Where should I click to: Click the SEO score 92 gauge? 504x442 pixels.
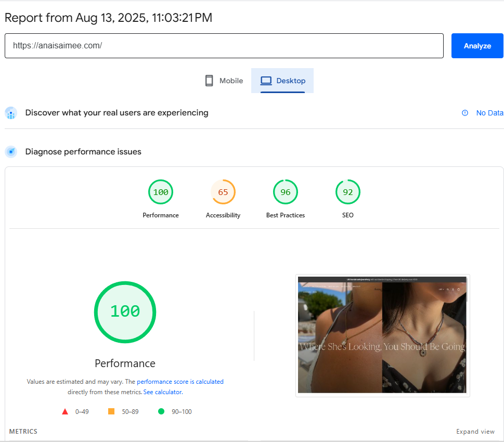pyautogui.click(x=348, y=192)
